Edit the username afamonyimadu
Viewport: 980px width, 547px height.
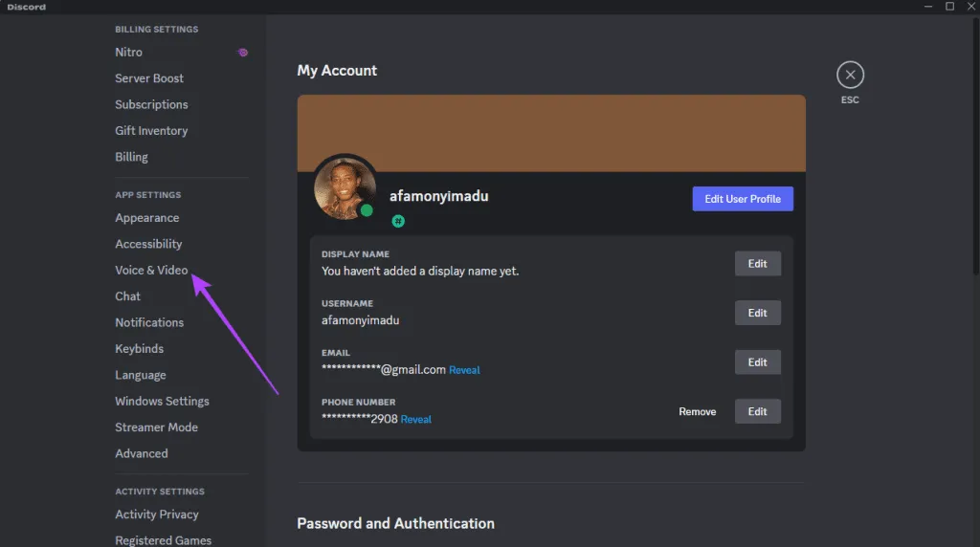pyautogui.click(x=757, y=313)
